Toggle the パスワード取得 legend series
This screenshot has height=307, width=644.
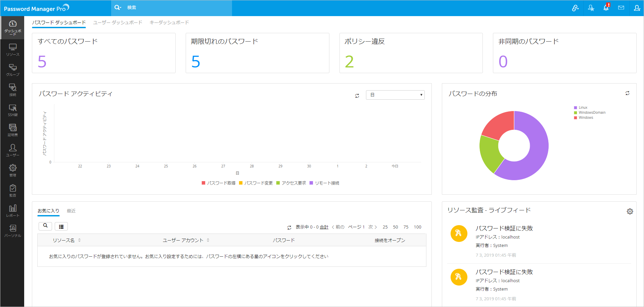pos(219,183)
